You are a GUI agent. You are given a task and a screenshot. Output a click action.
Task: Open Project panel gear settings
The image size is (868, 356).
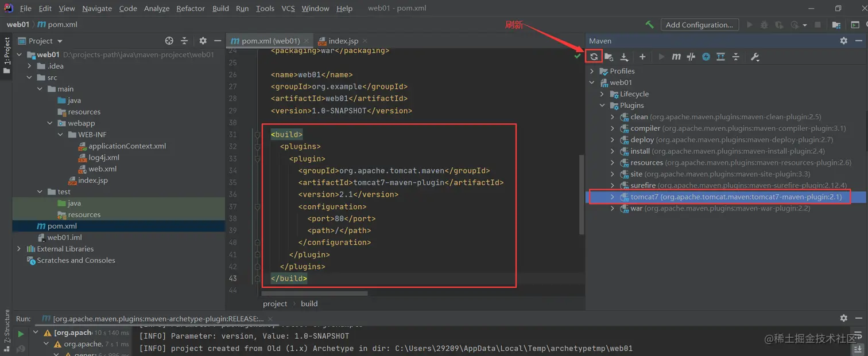203,41
